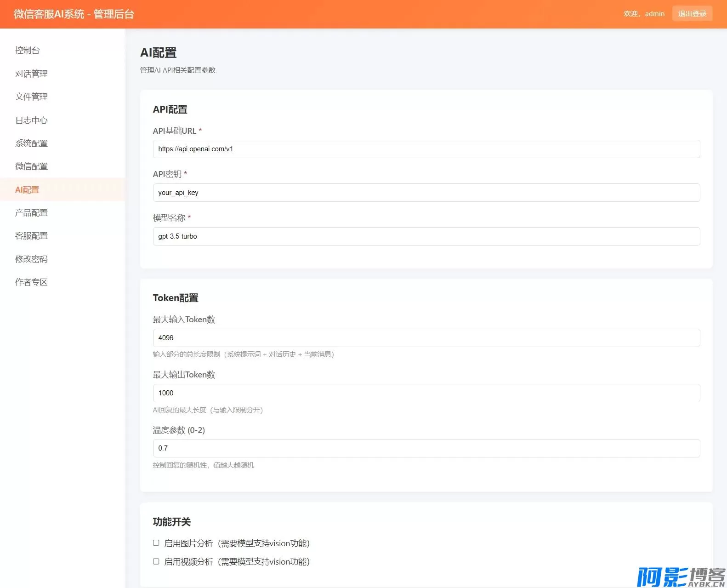727x588 pixels.
Task: Enable the 启用图片分析 checkbox
Action: (156, 543)
